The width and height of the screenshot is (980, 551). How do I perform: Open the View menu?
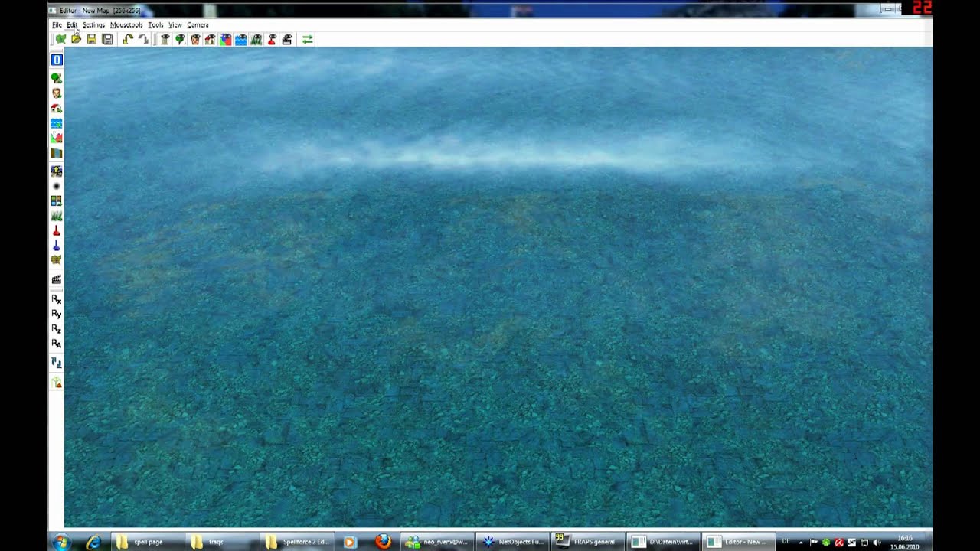coord(175,25)
